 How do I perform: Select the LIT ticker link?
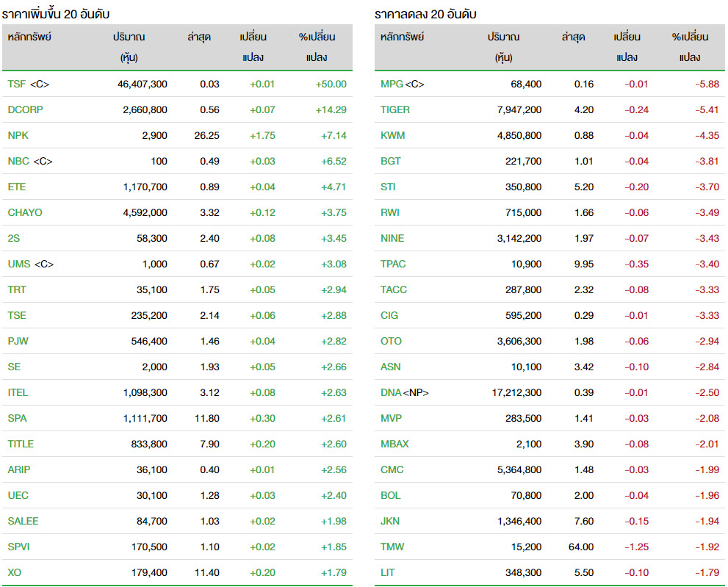(x=387, y=572)
